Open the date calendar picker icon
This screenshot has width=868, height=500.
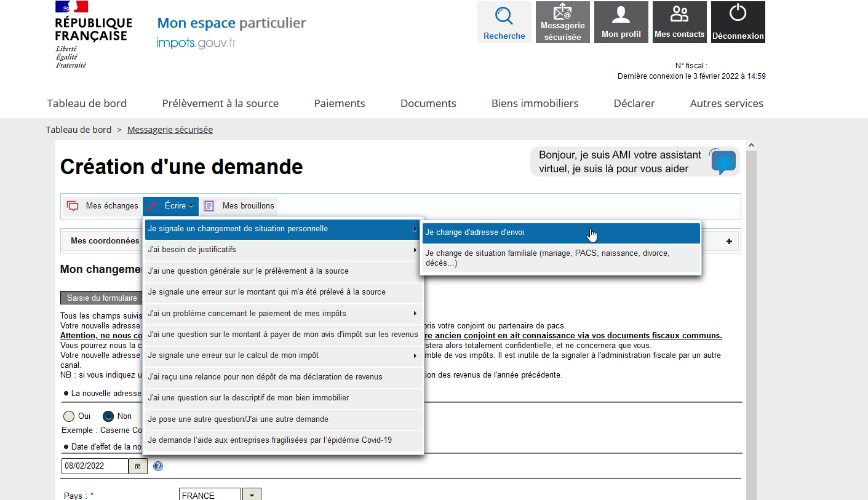tap(137, 466)
